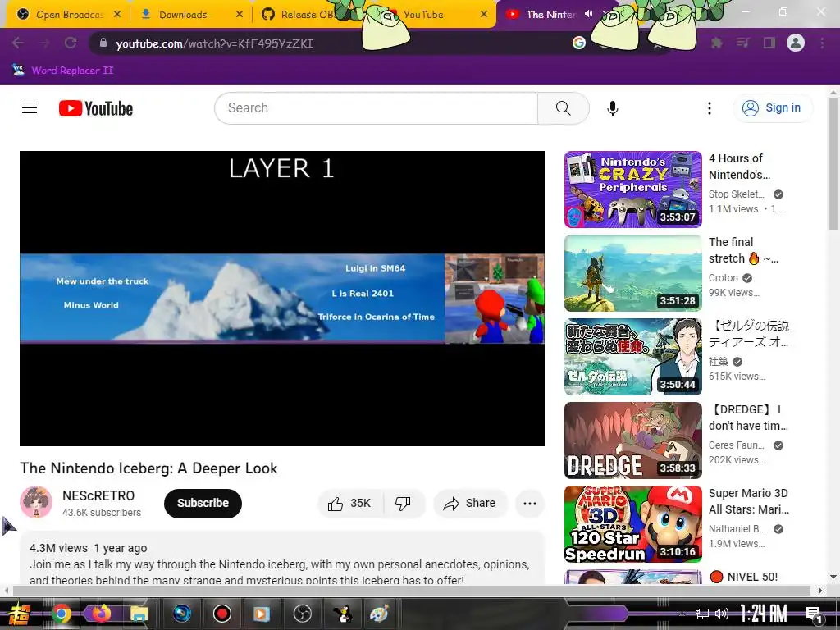The height and width of the screenshot is (630, 840).
Task: Click the Share button
Action: tap(470, 504)
